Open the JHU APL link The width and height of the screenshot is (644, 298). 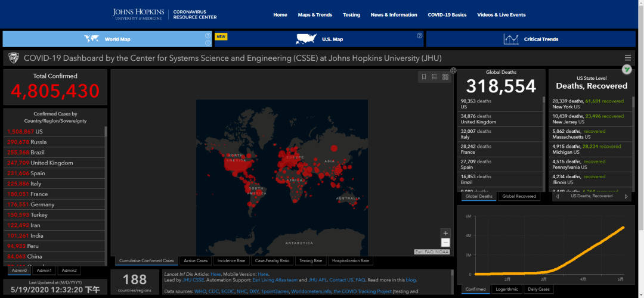pos(317,280)
